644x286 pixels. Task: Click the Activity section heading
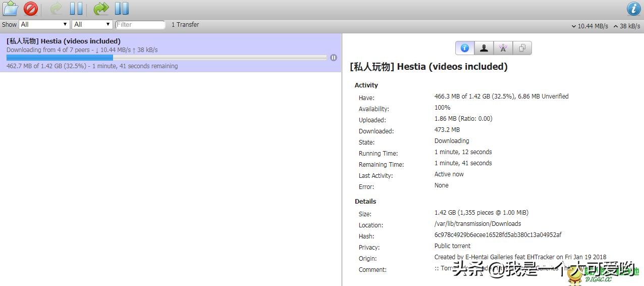point(366,85)
